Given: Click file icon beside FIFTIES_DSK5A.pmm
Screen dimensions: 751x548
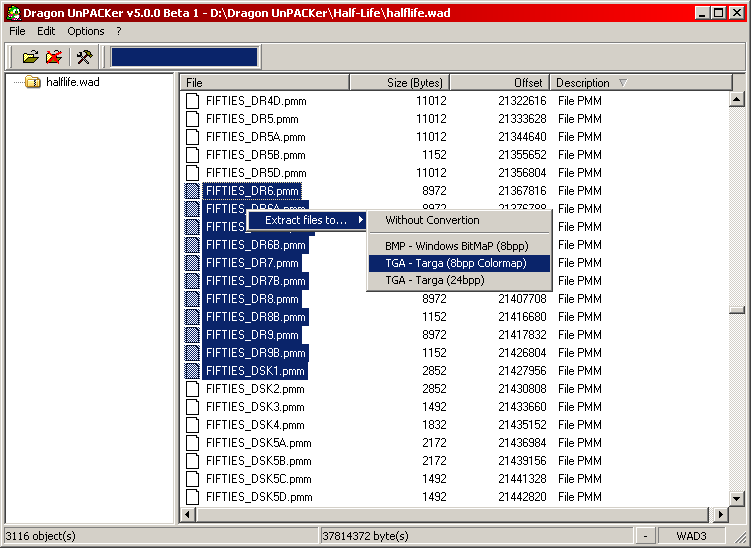Looking at the screenshot, I should [192, 443].
